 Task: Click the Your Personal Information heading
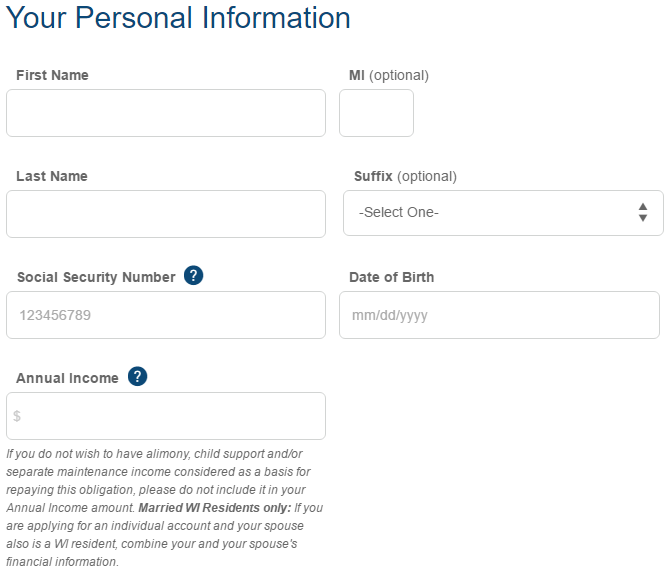(x=178, y=18)
